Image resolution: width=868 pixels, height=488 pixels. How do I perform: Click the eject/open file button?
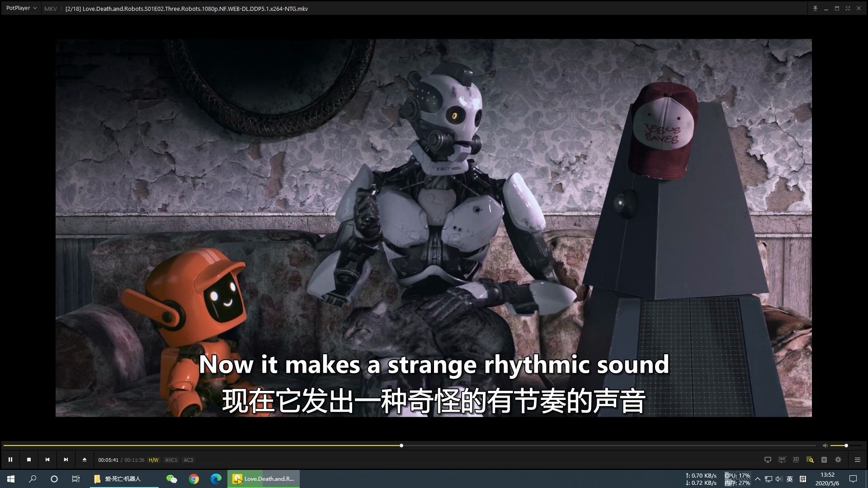[85, 460]
